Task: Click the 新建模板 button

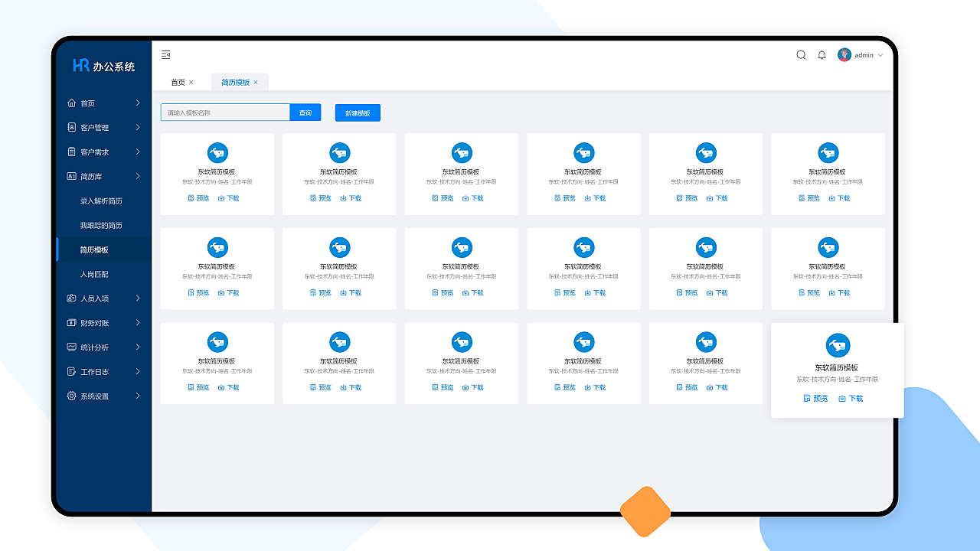Action: [358, 112]
